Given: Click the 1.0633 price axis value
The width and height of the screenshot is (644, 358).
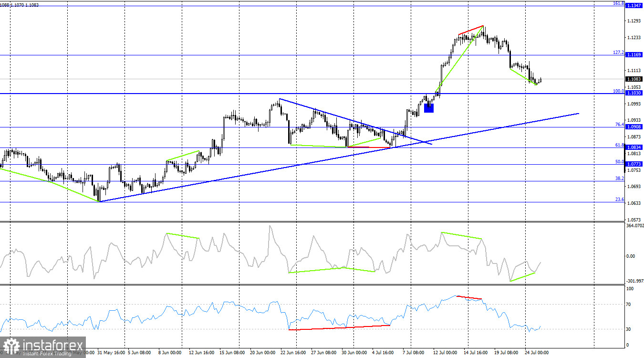Looking at the screenshot, I should 635,203.
